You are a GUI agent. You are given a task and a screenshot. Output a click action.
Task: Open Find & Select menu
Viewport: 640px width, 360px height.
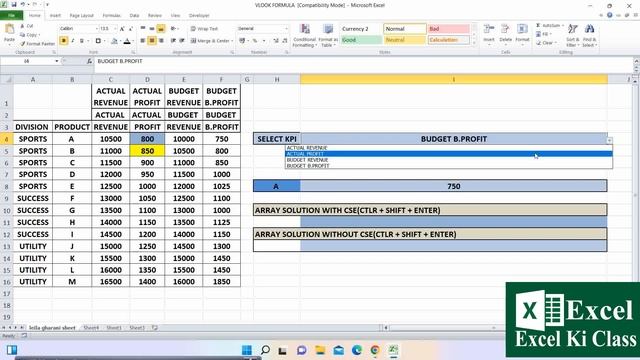(589, 36)
